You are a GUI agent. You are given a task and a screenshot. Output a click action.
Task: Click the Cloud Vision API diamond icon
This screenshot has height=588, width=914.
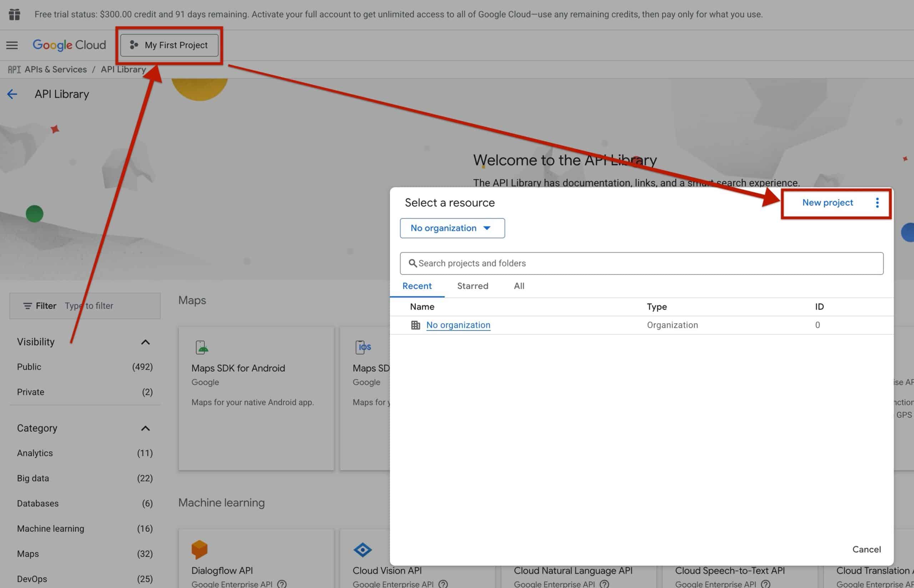362,549
